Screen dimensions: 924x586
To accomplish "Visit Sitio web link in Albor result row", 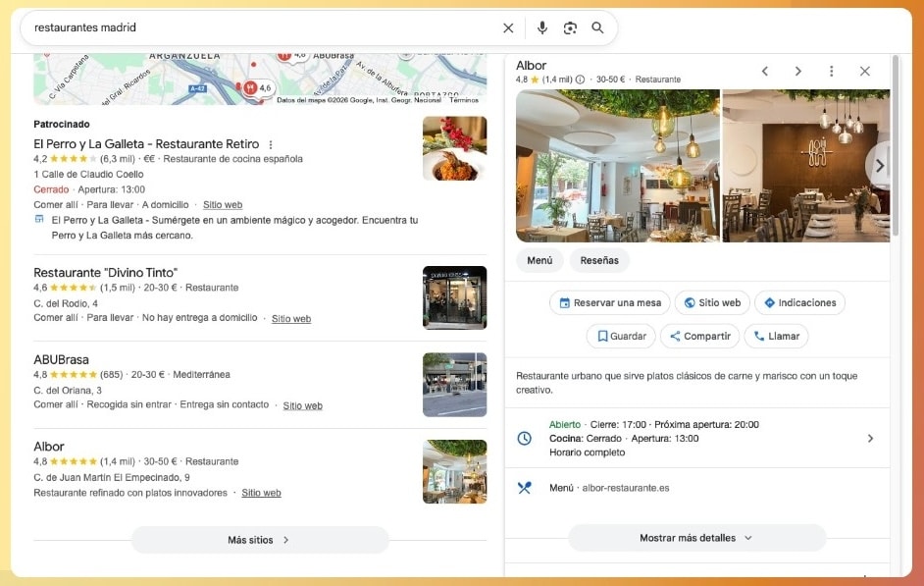I will pos(261,493).
